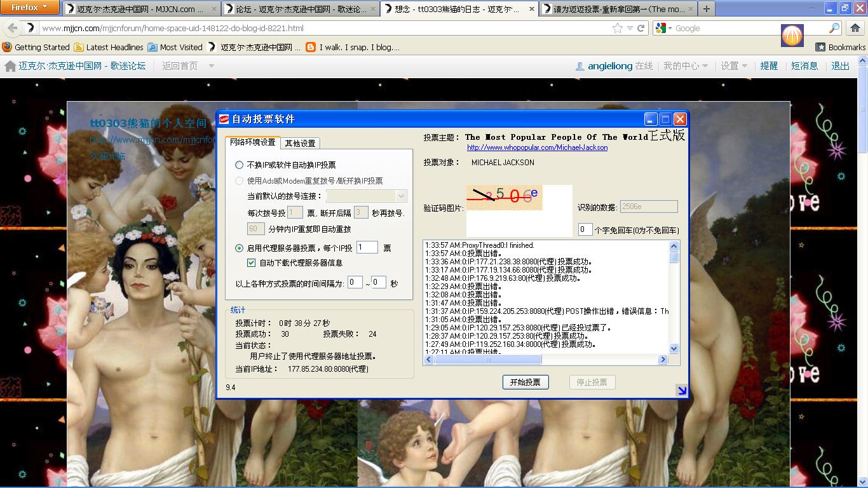Viewport: 868px width, 488px height.
Task: Switch to the 其他设置 tab
Action: [300, 144]
